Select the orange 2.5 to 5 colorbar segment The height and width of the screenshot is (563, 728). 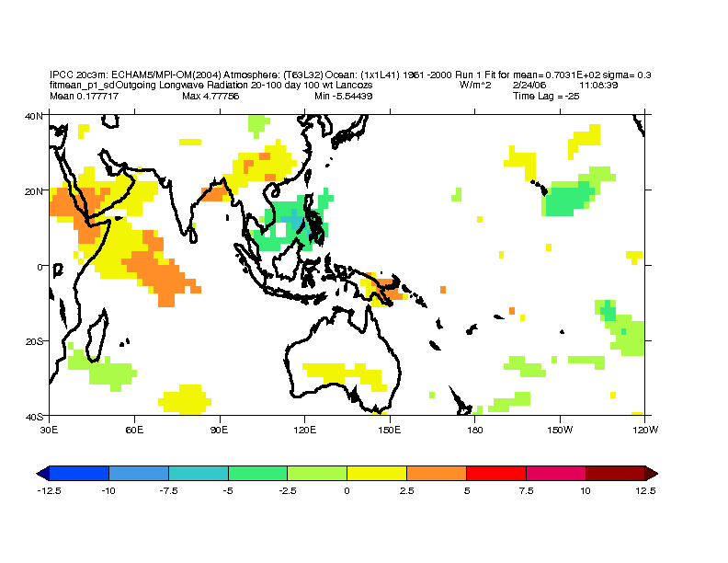coord(437,473)
